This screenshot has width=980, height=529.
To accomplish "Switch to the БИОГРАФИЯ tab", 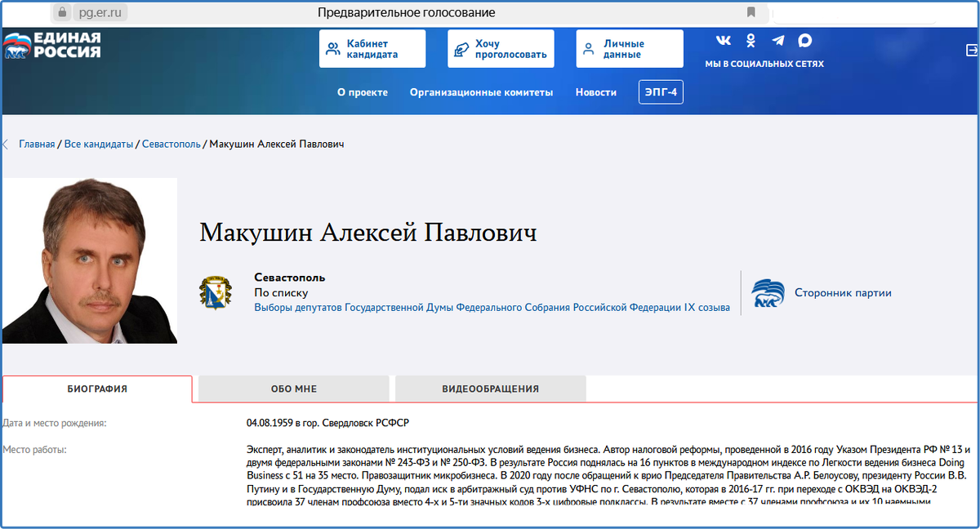I will 97,389.
